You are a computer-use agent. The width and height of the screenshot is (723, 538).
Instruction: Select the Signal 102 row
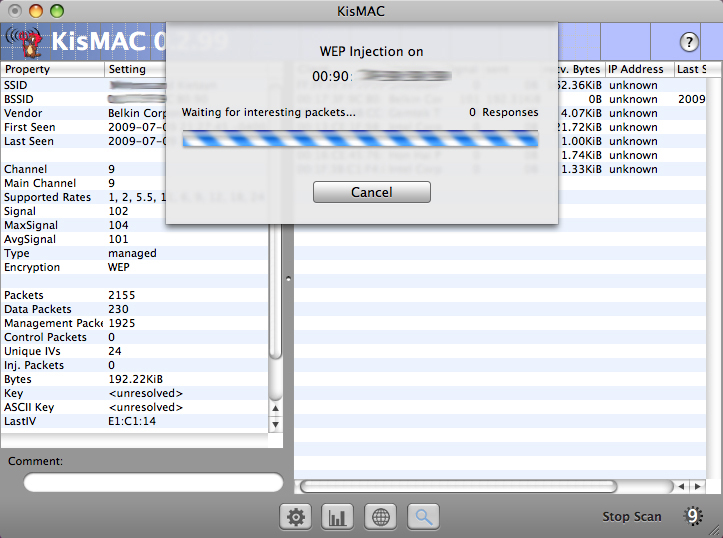(135, 211)
